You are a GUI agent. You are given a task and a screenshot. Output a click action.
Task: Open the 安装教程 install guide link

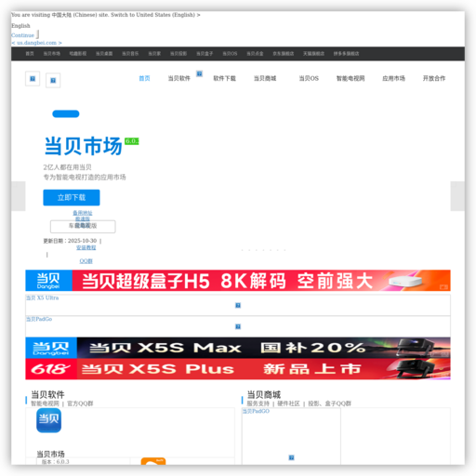click(86, 247)
